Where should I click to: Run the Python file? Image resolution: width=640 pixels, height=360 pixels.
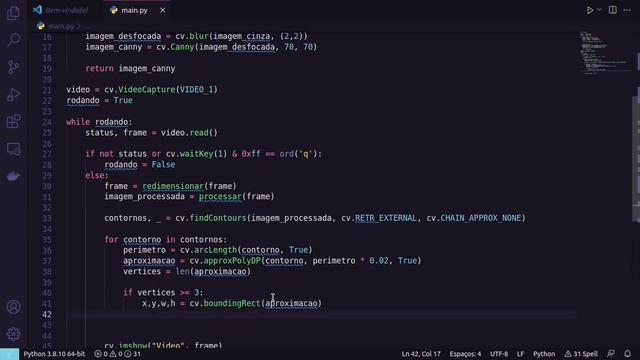click(590, 10)
